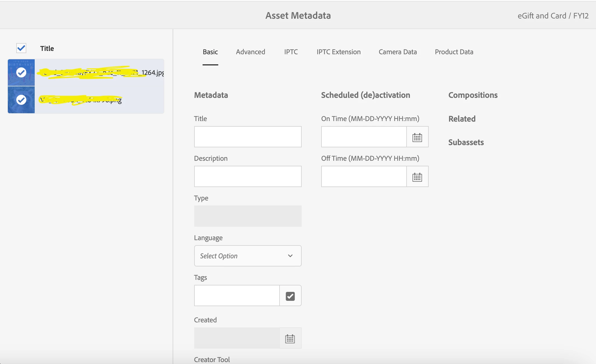
Task: Open the Created date calendar icon
Action: point(290,338)
